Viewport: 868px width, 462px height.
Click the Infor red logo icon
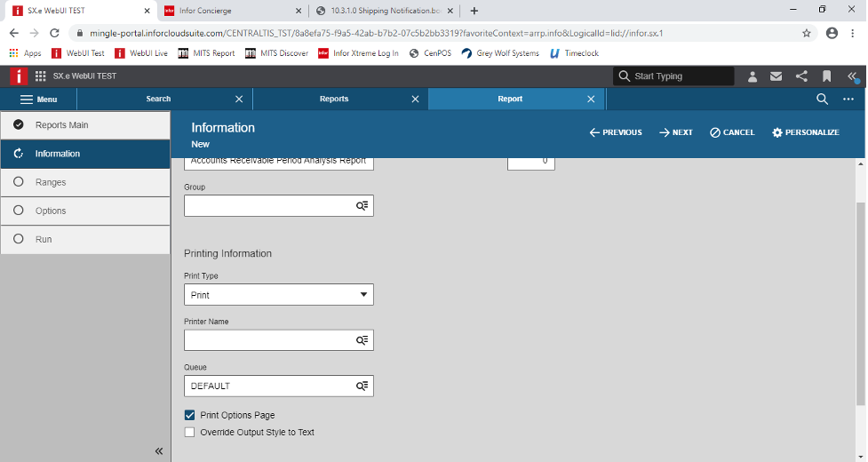point(19,76)
